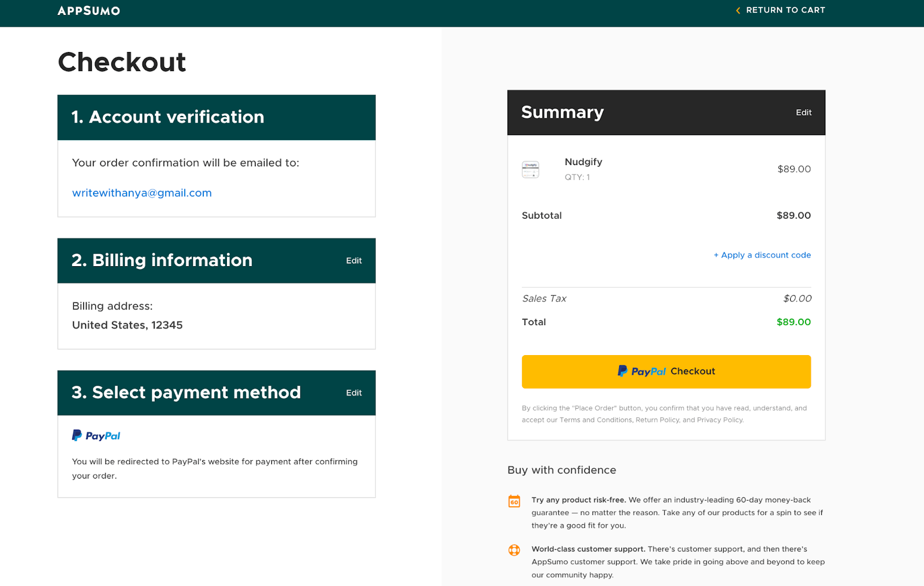Click the Nudgify product thumbnail
Image resolution: width=924 pixels, height=586 pixels.
click(530, 170)
